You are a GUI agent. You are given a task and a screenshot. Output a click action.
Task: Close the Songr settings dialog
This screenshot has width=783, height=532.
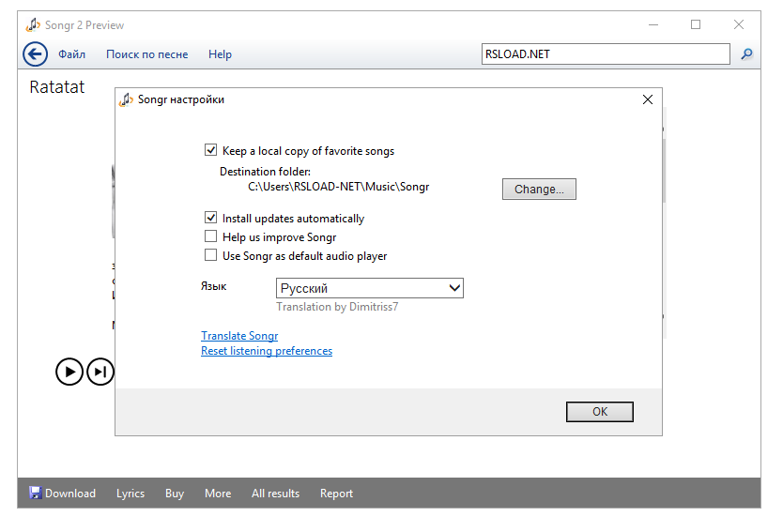point(648,99)
